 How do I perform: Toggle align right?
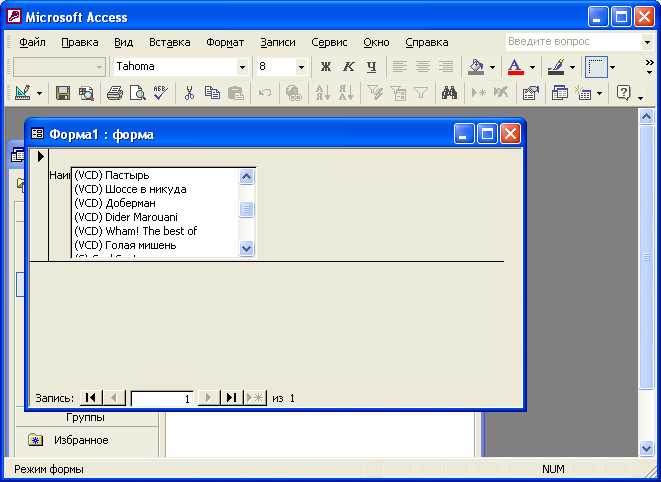point(446,67)
